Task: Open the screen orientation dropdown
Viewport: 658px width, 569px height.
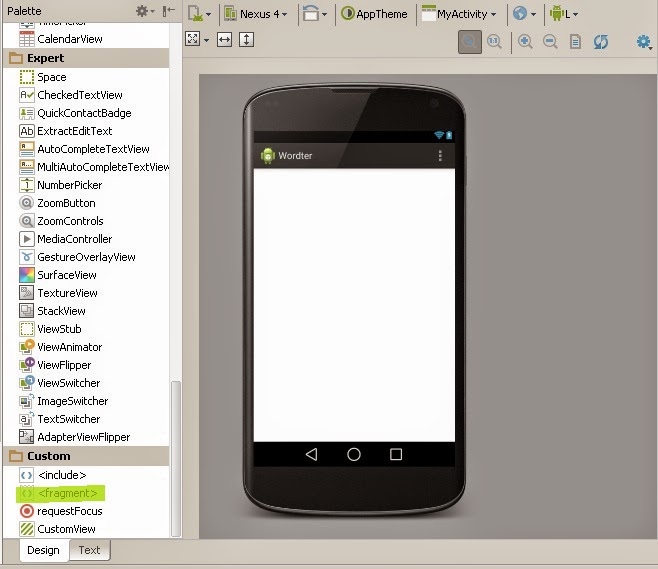Action: (315, 14)
